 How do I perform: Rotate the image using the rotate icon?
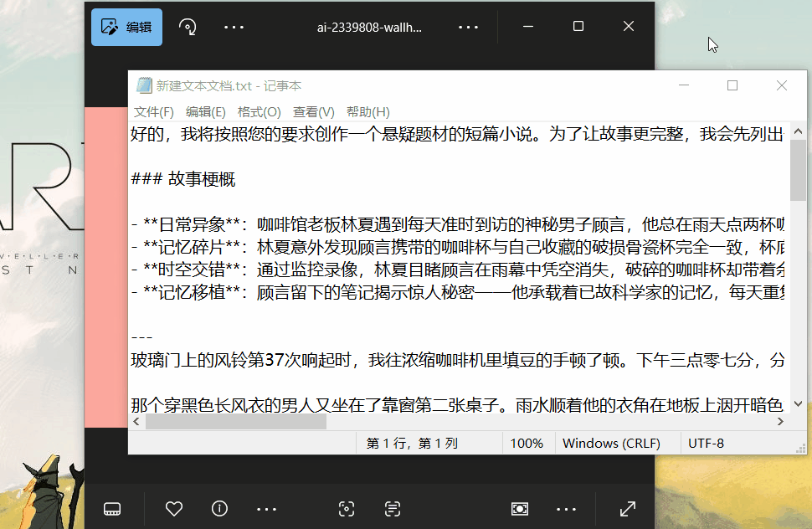pos(188,26)
